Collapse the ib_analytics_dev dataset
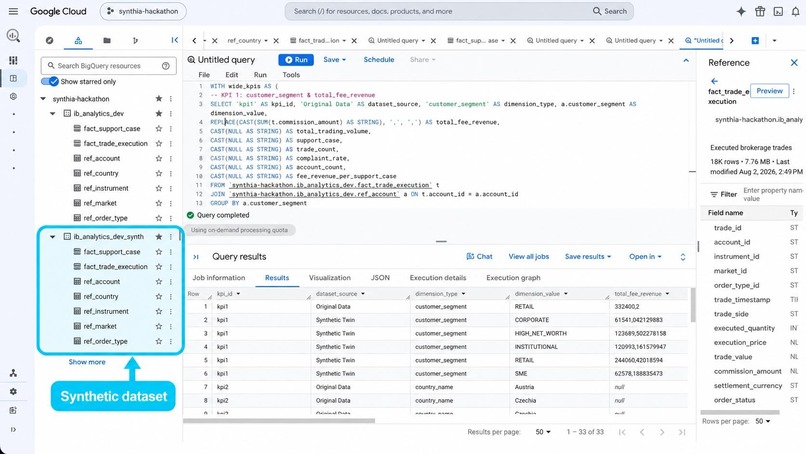This screenshot has width=806, height=454. click(52, 114)
